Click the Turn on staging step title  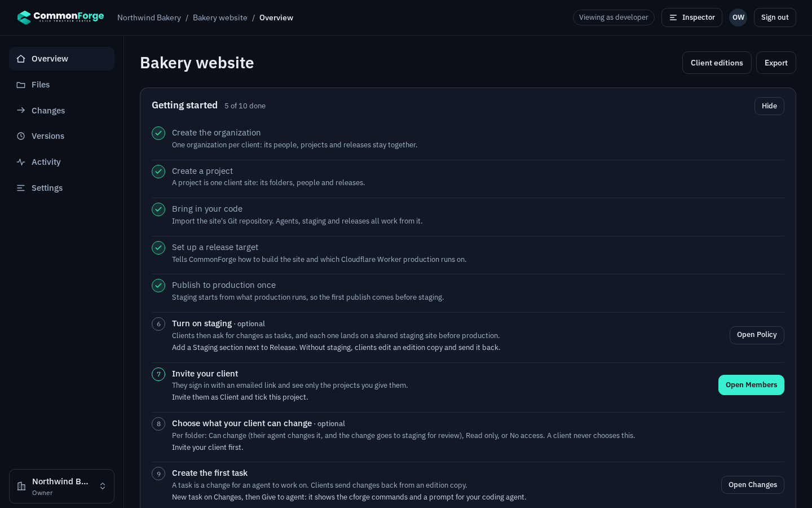(x=202, y=323)
